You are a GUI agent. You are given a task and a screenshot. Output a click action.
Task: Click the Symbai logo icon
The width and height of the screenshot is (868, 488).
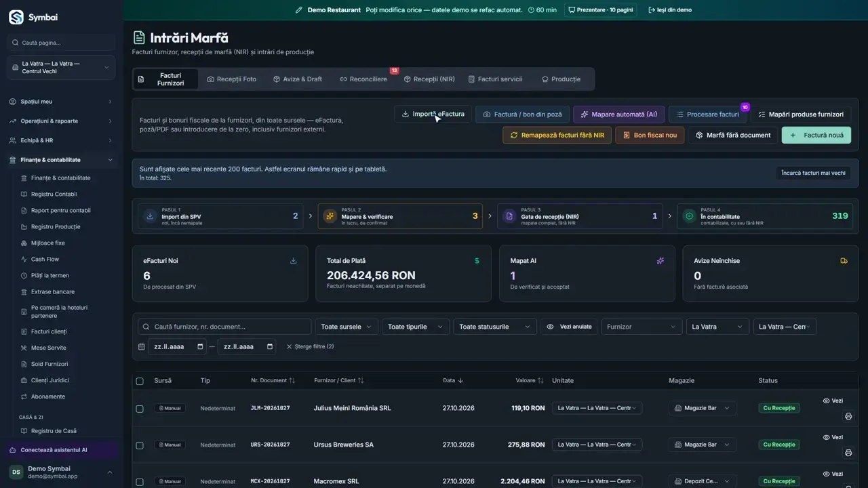[16, 17]
